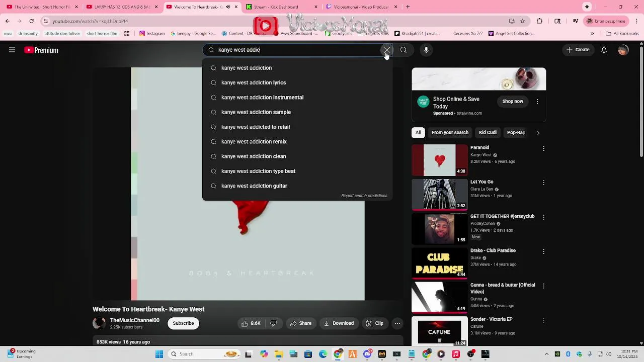Select 'Pop-Rap' filter chip
Image resolution: width=644 pixels, height=362 pixels.
(516, 133)
